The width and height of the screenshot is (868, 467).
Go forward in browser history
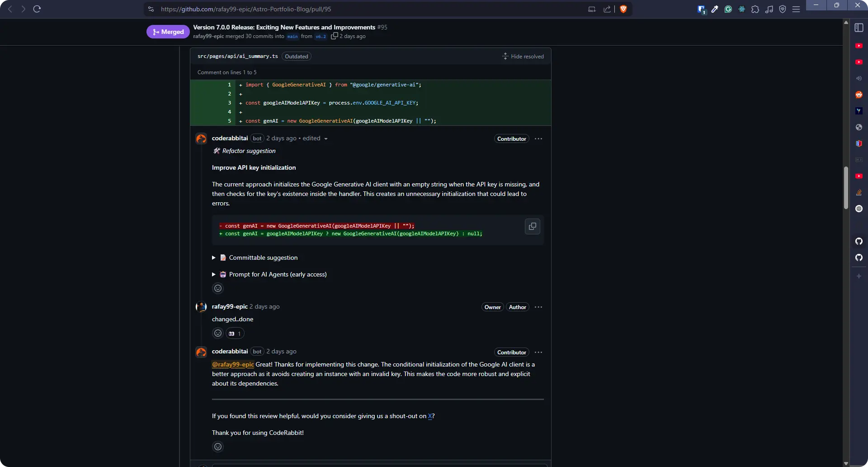click(23, 9)
